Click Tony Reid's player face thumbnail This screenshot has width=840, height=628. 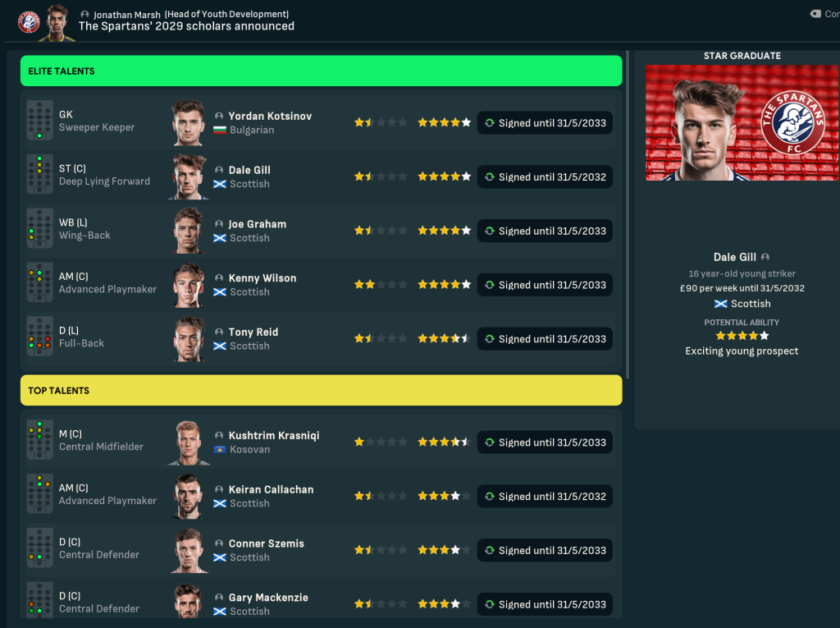point(189,339)
